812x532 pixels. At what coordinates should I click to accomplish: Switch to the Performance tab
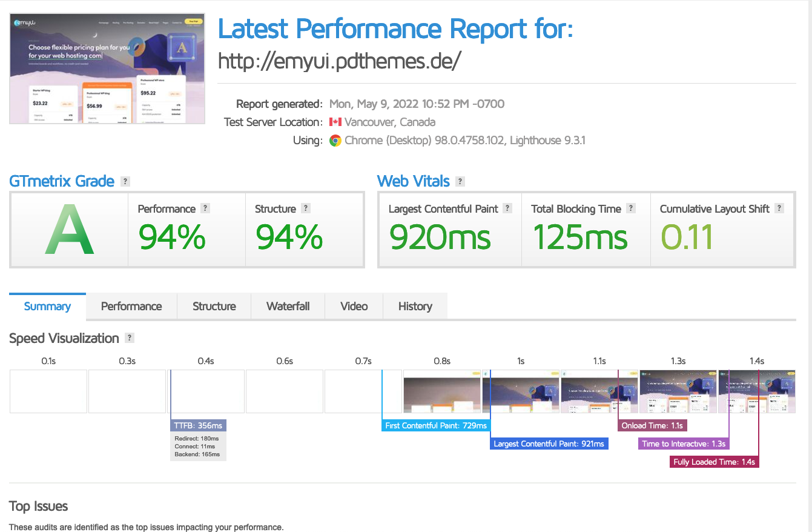tap(131, 306)
